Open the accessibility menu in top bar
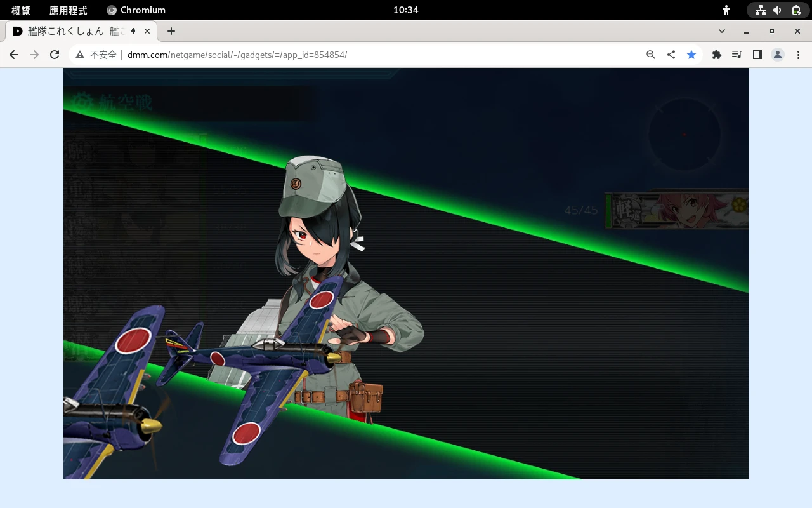812x508 pixels. click(726, 10)
